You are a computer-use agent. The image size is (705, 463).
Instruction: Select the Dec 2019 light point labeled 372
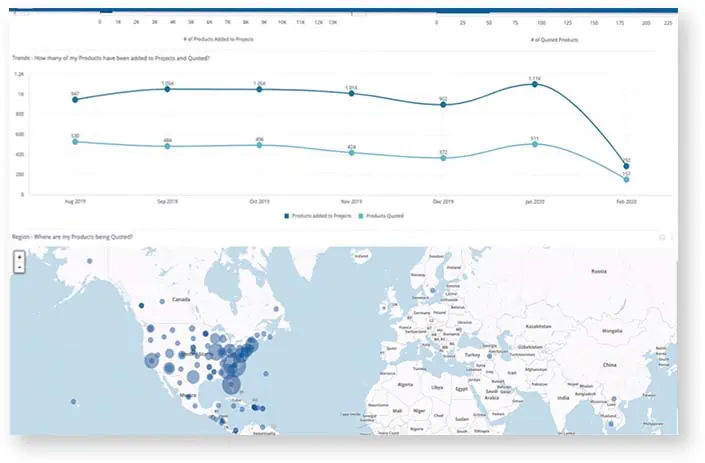tap(443, 158)
